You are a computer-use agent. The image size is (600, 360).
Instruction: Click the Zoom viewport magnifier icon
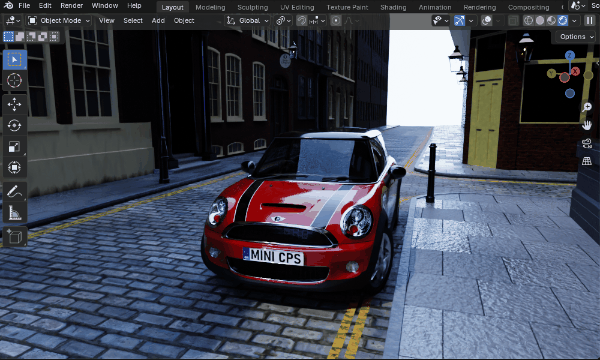(587, 107)
